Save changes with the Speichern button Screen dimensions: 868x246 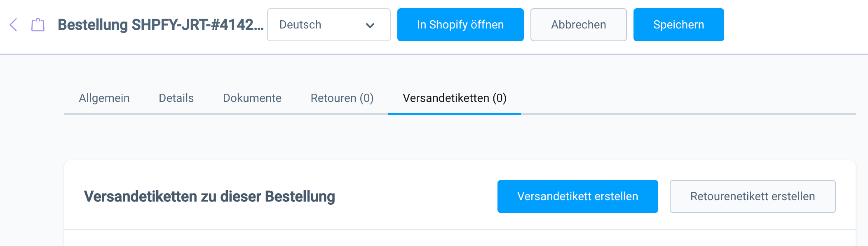(678, 25)
